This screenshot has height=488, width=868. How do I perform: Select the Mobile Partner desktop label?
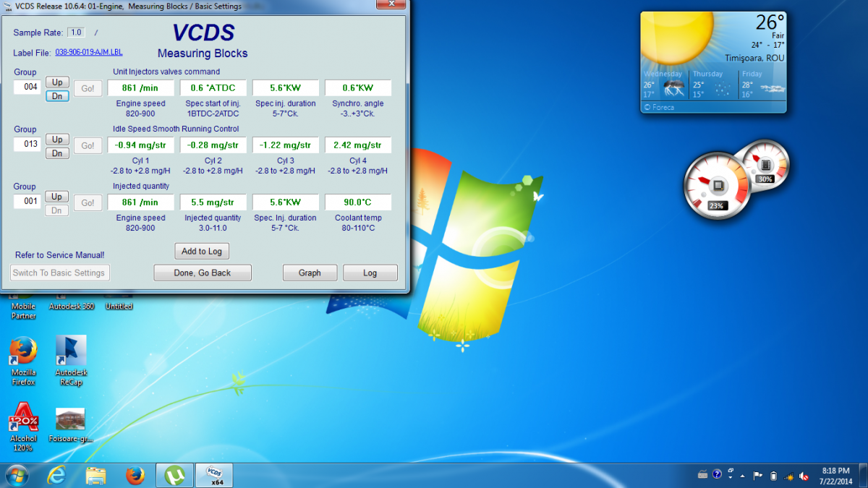23,311
